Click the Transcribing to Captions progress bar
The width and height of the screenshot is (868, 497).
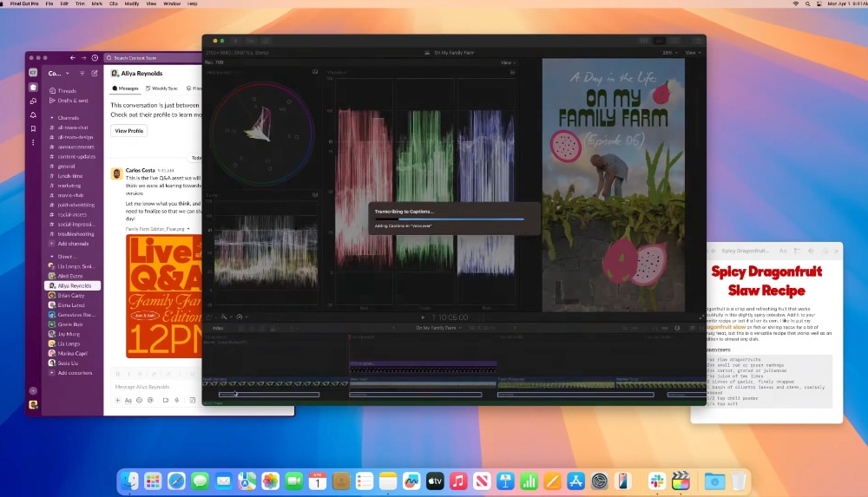(449, 219)
